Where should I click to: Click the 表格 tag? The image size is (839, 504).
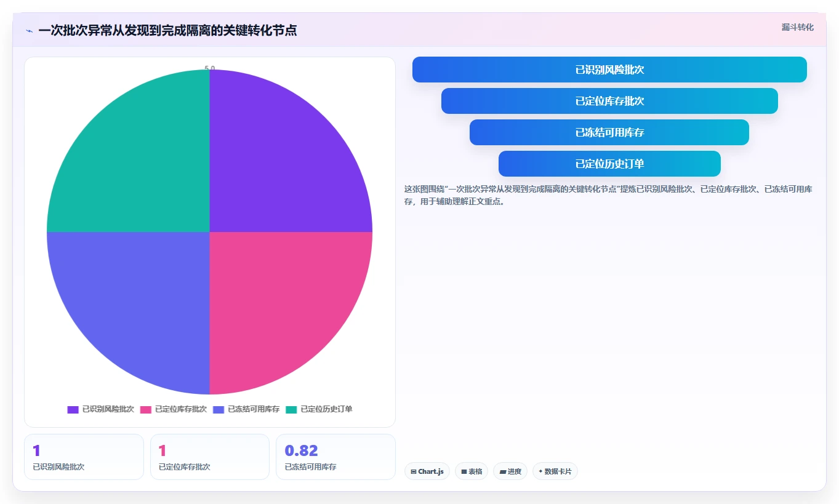tap(472, 471)
